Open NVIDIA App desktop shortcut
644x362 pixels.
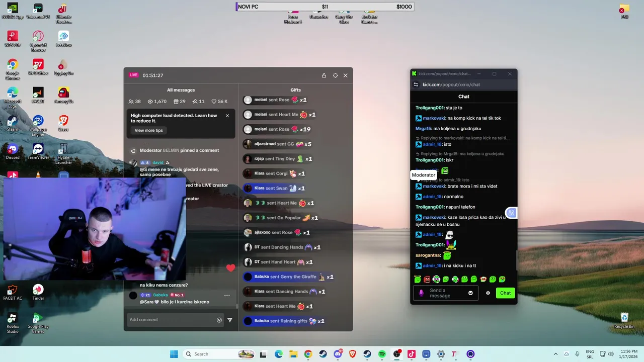(13, 11)
